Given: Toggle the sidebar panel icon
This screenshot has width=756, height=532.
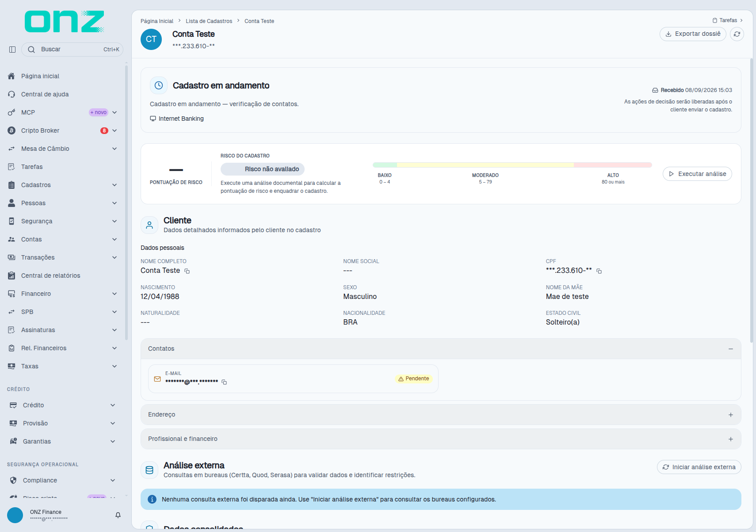Looking at the screenshot, I should click(12, 50).
